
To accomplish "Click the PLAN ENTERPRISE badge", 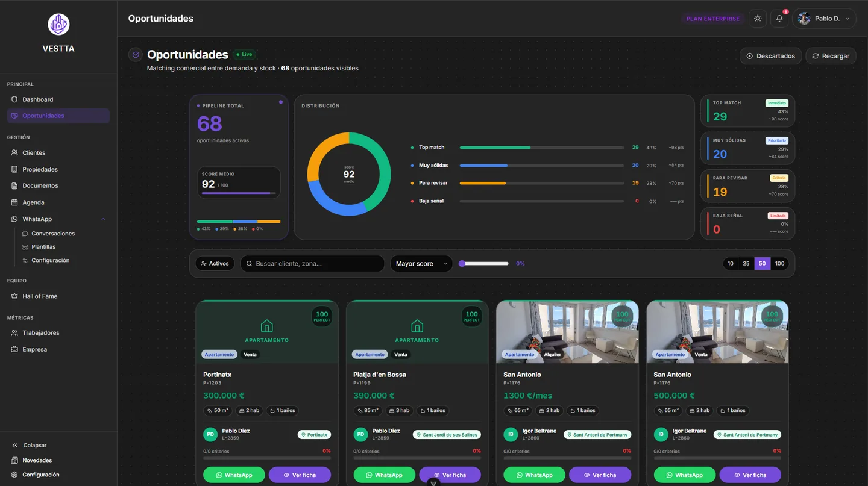I will (712, 19).
